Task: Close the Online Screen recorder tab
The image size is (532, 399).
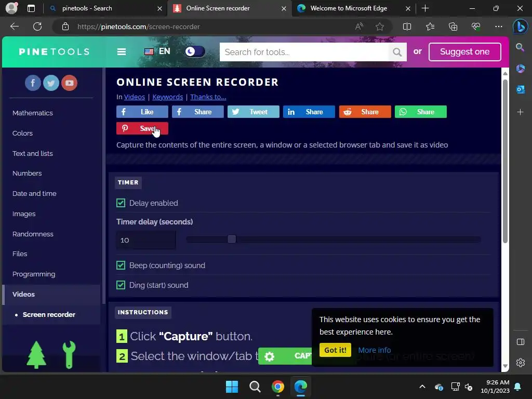Action: (x=284, y=8)
